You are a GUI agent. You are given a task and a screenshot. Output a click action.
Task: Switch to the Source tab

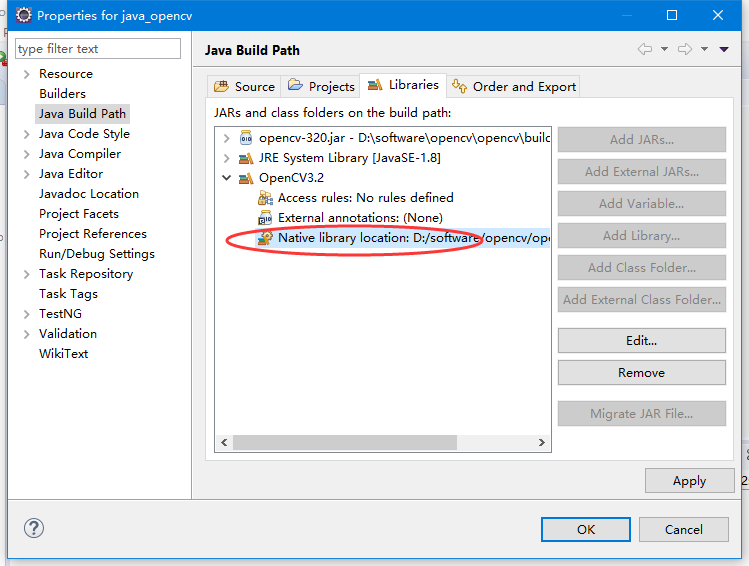click(x=244, y=86)
